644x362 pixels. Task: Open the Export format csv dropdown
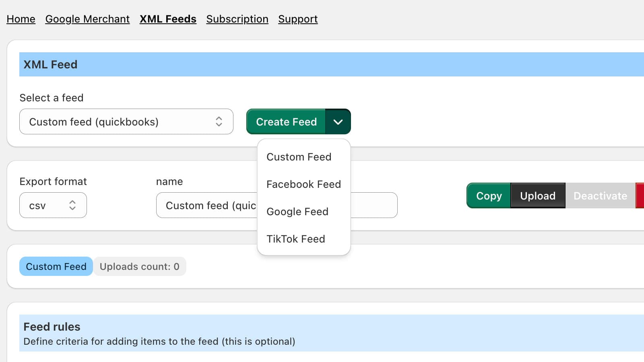click(x=53, y=206)
